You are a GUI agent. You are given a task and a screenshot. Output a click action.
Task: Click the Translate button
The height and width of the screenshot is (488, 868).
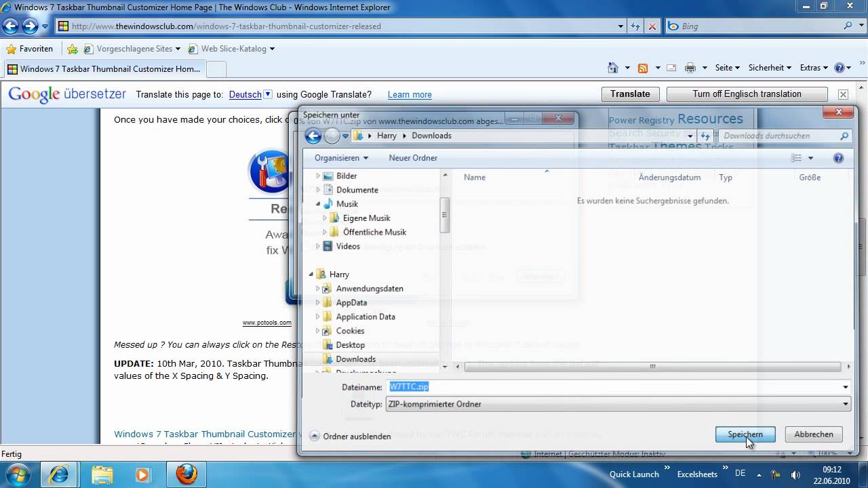click(x=630, y=94)
